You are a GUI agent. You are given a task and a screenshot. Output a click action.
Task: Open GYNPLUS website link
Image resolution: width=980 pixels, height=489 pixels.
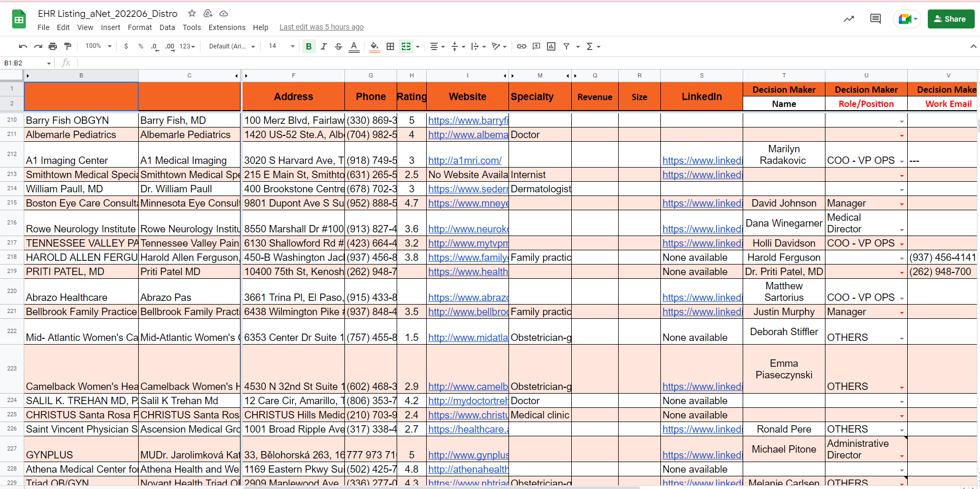click(468, 455)
